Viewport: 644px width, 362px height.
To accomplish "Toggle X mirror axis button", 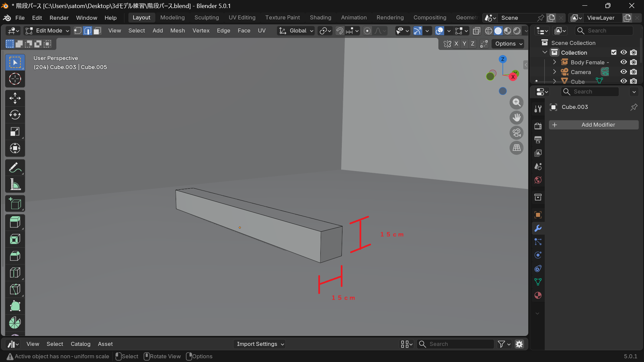I will coord(456,44).
